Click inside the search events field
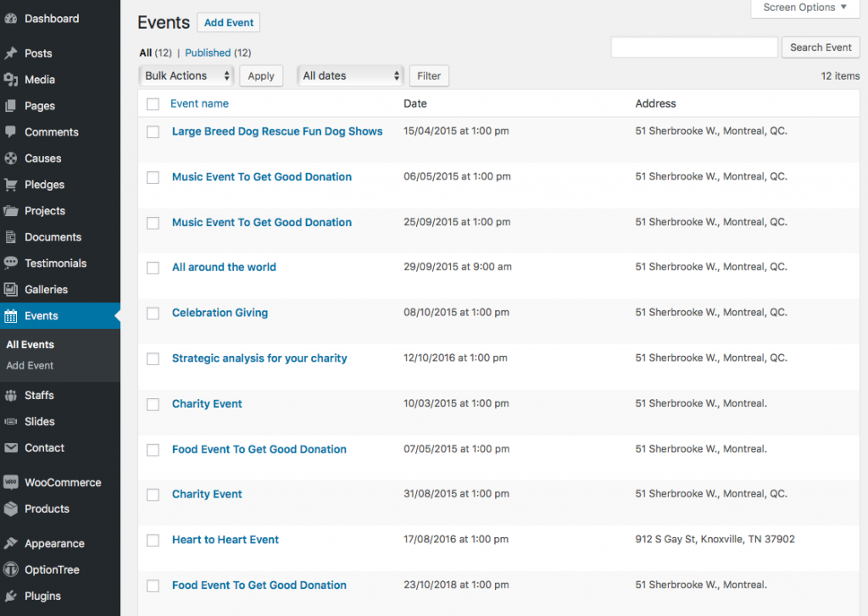 tap(694, 47)
